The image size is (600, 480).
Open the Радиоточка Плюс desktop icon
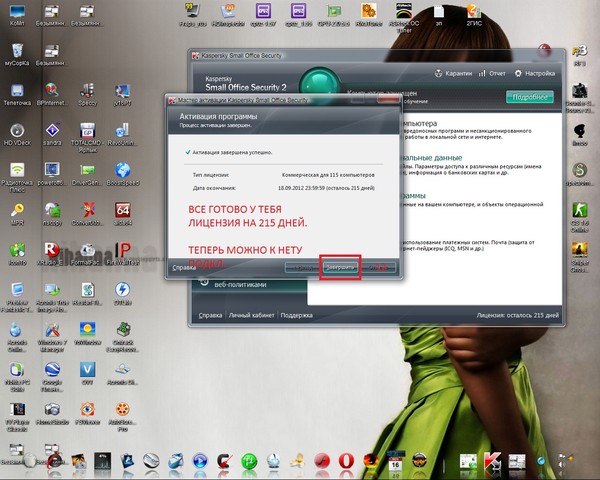click(x=17, y=177)
